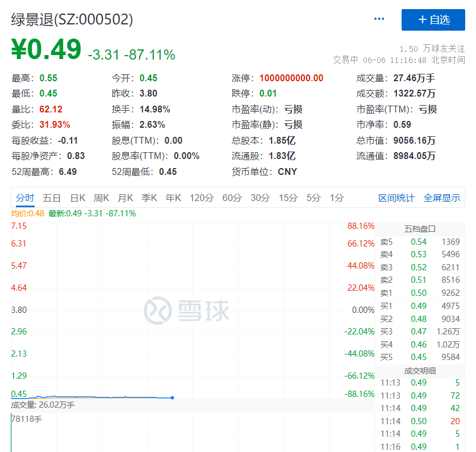Click the 3.80 previous-close axis label
Screen dimensions: 476x452
(x=19, y=310)
